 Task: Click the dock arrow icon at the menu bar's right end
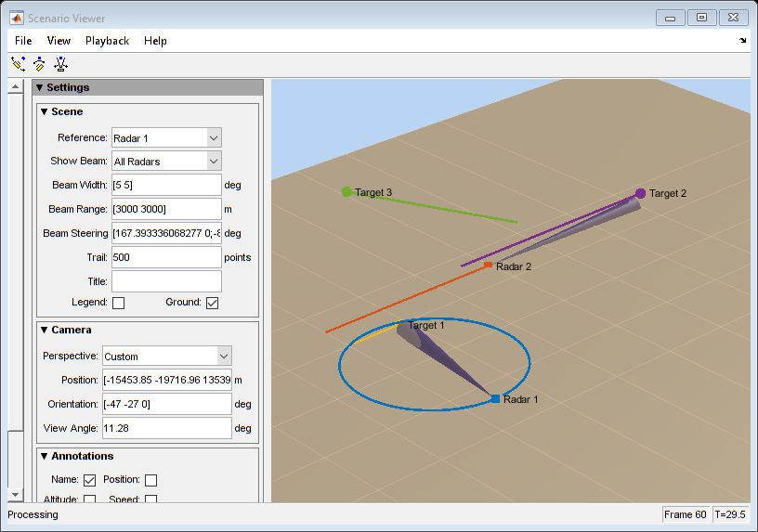click(742, 41)
